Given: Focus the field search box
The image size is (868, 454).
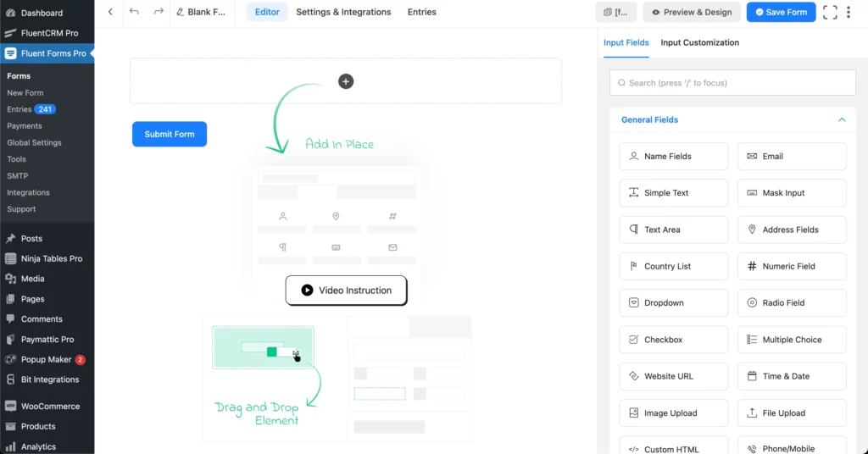Looking at the screenshot, I should tap(732, 82).
